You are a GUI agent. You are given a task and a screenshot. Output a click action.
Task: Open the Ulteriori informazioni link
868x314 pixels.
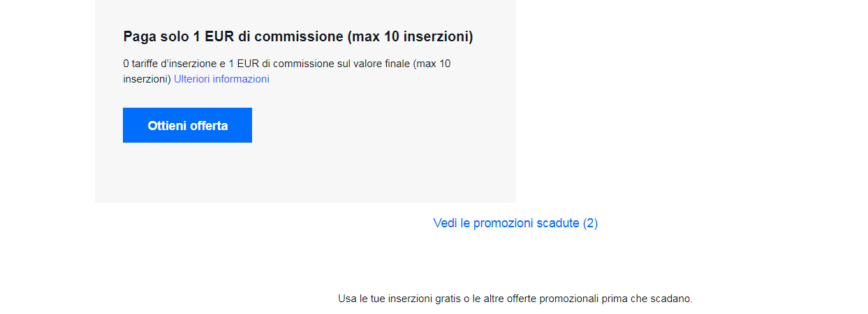point(221,79)
